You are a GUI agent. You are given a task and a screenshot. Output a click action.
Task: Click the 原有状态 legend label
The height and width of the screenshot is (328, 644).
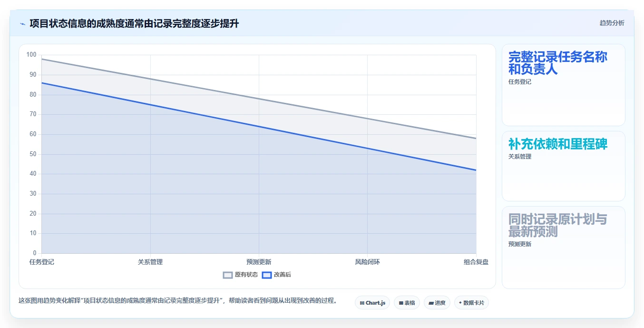[246, 275]
